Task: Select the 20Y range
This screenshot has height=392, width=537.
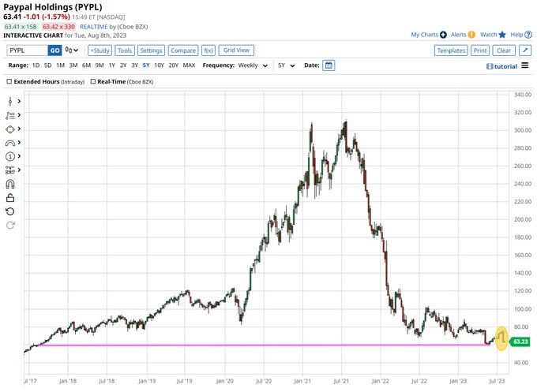Action: coord(173,65)
